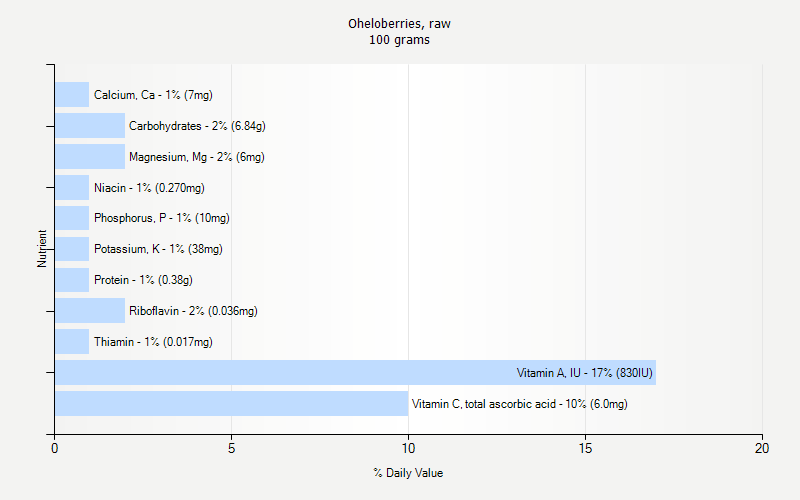
Task: Click label 'Magnesium, Mg - 2% (6mg)'
Action: (196, 157)
